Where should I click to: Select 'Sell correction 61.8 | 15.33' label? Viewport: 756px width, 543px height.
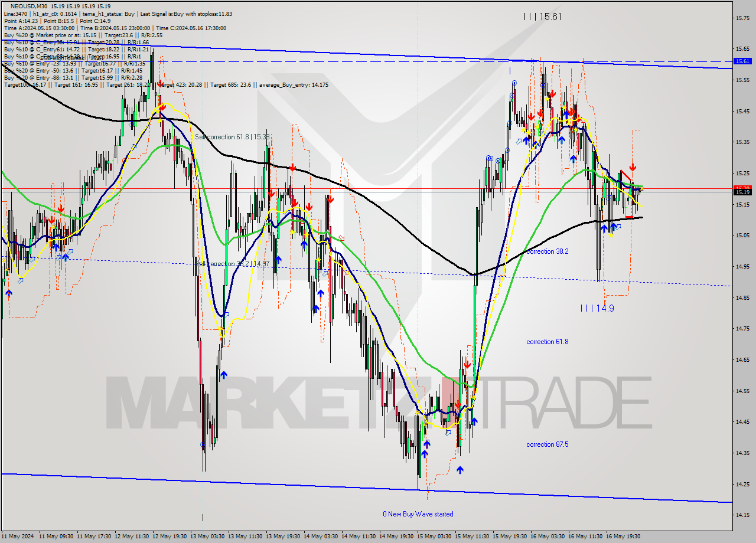pos(232,136)
